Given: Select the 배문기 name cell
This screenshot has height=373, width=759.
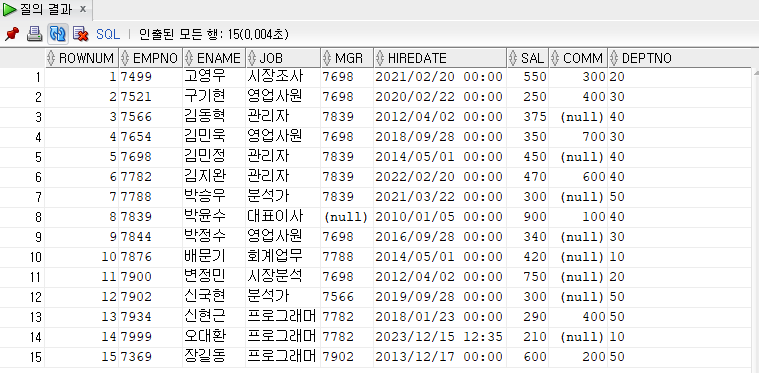Looking at the screenshot, I should (x=214, y=257).
